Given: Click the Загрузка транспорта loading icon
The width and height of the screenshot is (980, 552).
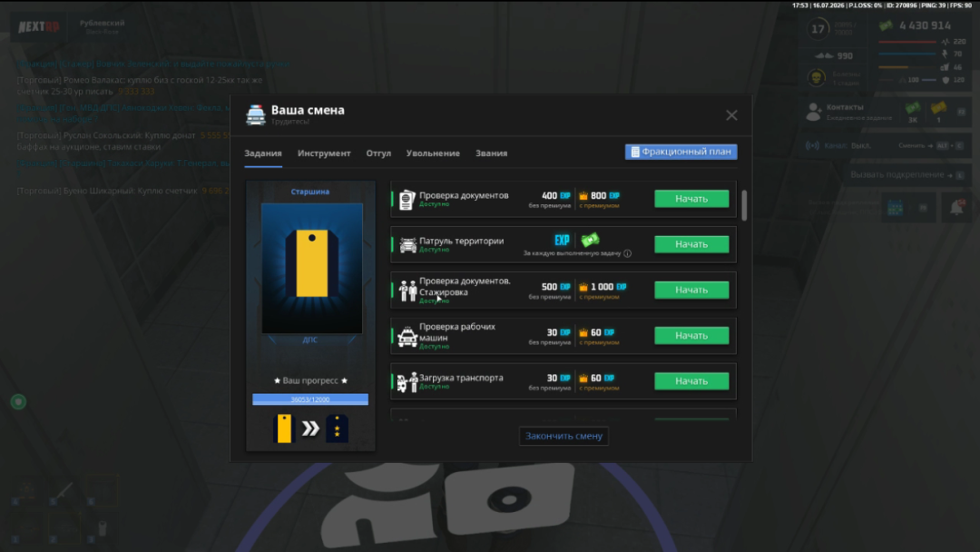Looking at the screenshot, I should pos(407,382).
